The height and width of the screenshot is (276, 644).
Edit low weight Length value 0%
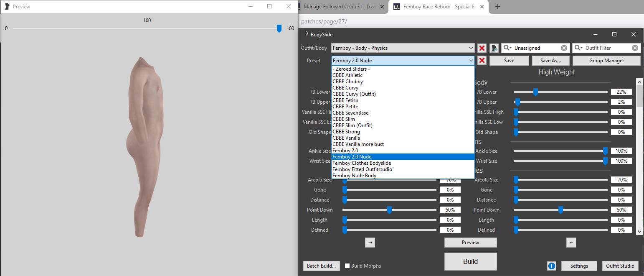pos(450,220)
